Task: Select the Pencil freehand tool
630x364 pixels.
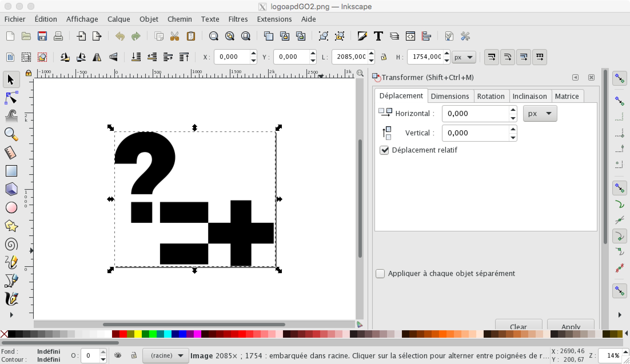Action: [x=11, y=262]
